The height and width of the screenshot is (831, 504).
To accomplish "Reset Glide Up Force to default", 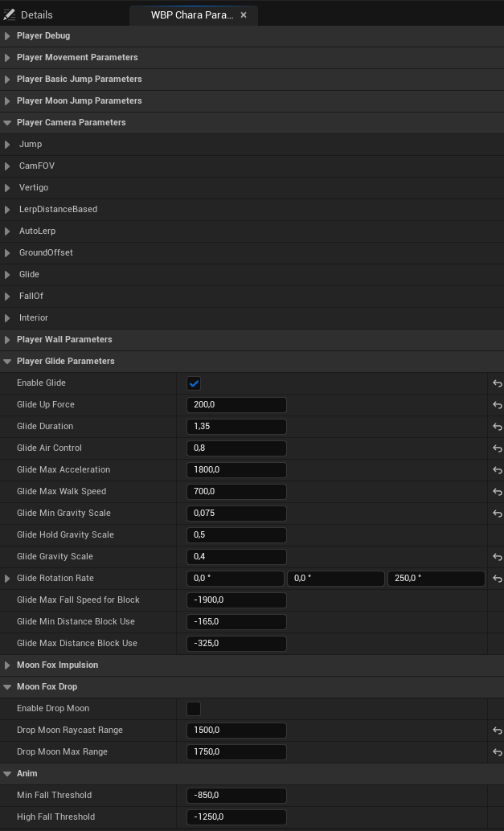I will tap(497, 405).
